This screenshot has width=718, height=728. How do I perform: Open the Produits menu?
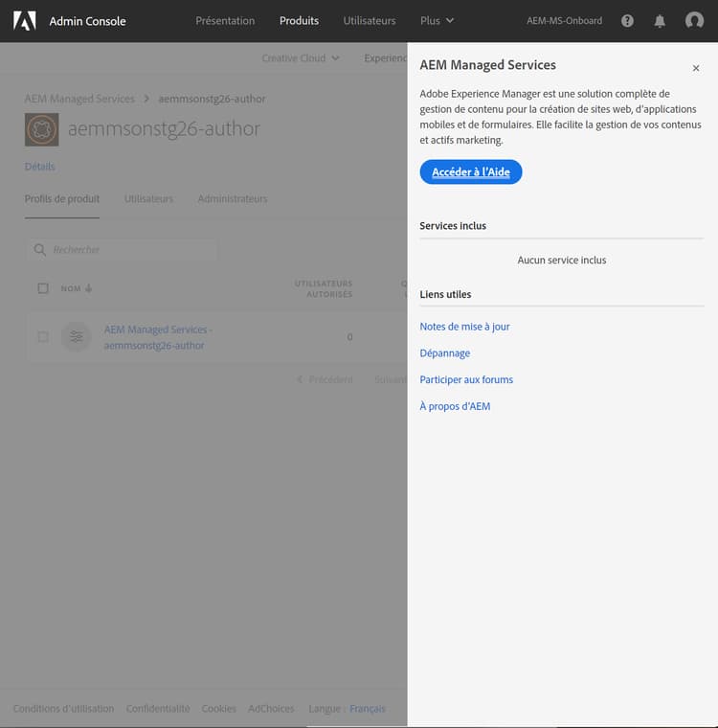[x=299, y=21]
